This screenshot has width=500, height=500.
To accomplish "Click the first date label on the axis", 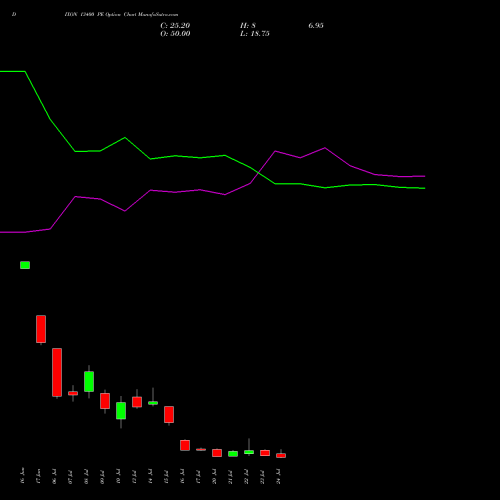I will (x=23, y=476).
